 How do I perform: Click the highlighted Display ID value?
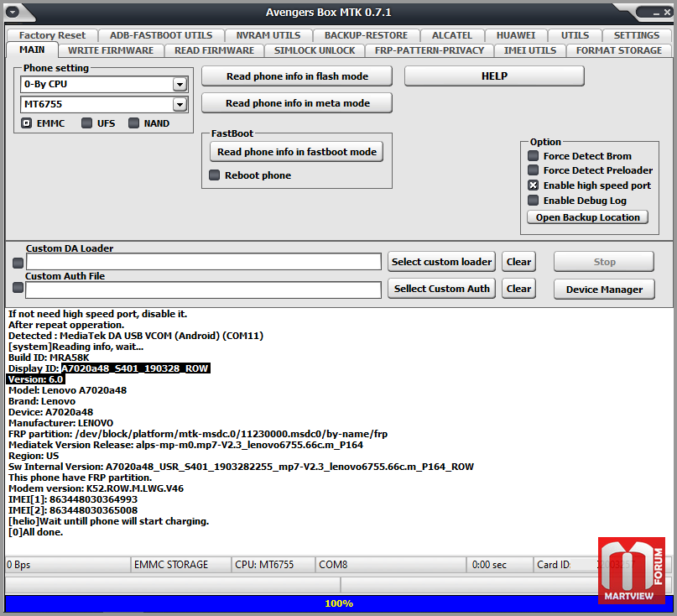pos(136,368)
